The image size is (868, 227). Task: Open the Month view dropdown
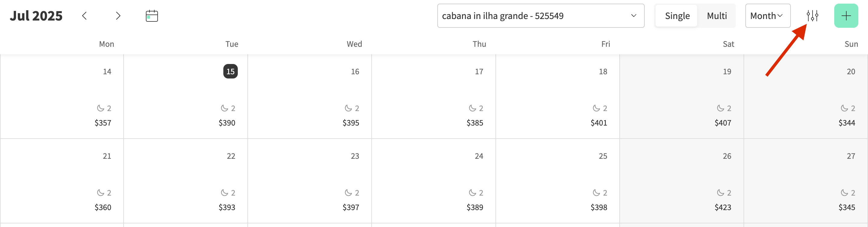[767, 16]
